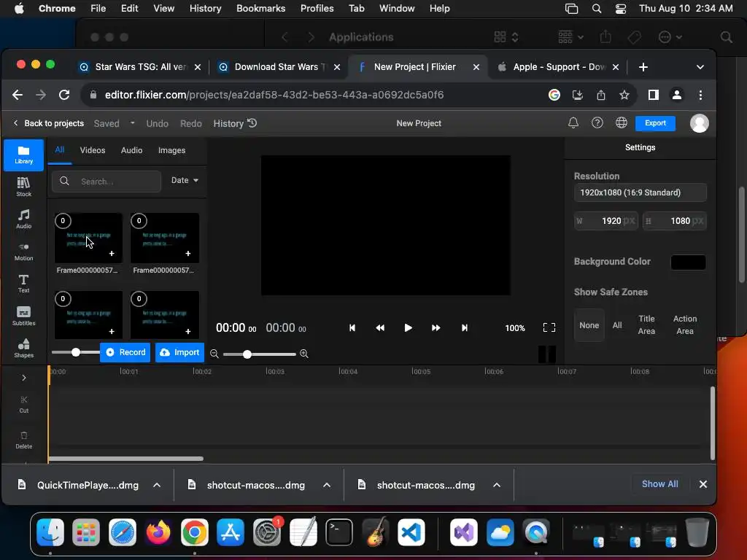Viewport: 747px width, 560px height.
Task: Bookmark this page with star icon
Action: [624, 95]
